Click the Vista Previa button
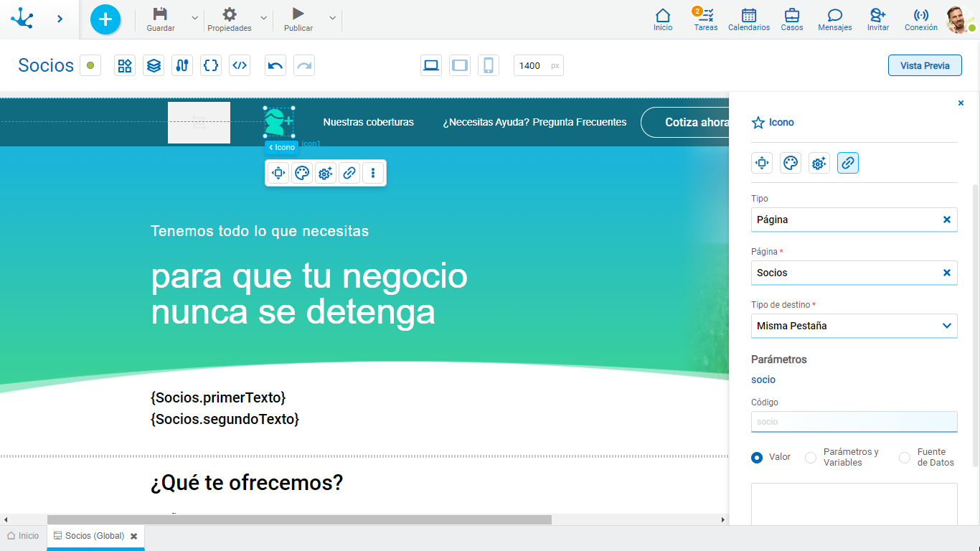 pos(925,65)
